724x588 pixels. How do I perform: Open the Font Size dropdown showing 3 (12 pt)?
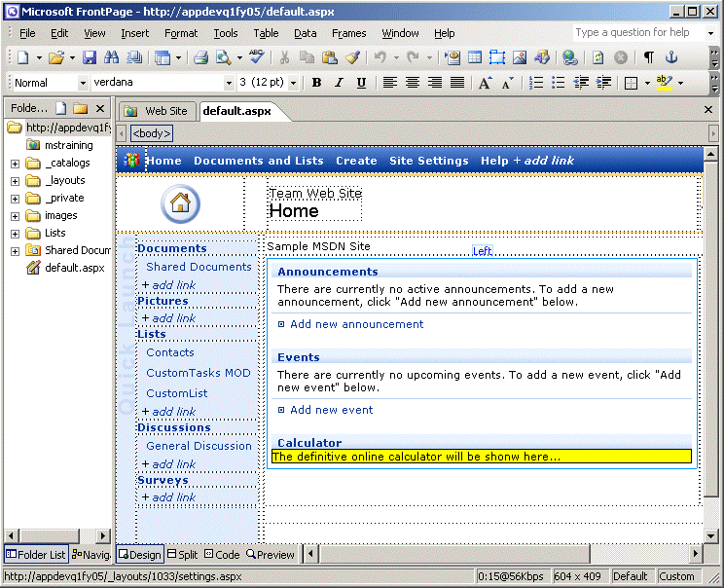tap(293, 83)
